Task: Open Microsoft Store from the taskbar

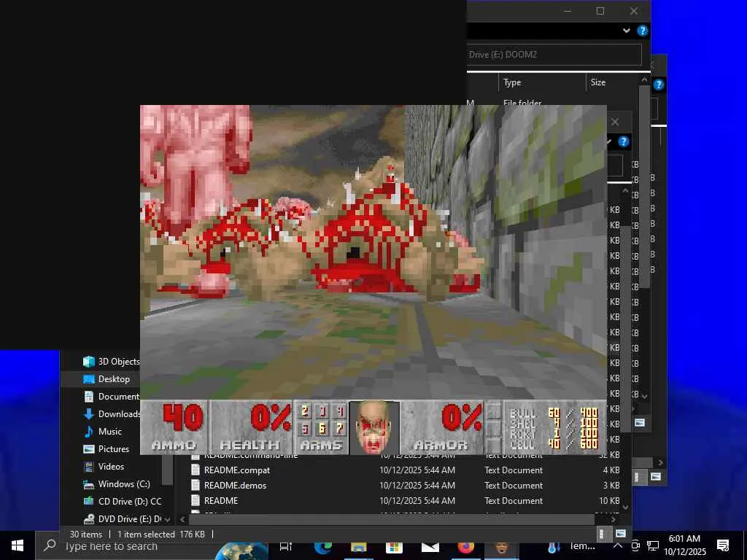Action: (x=394, y=548)
